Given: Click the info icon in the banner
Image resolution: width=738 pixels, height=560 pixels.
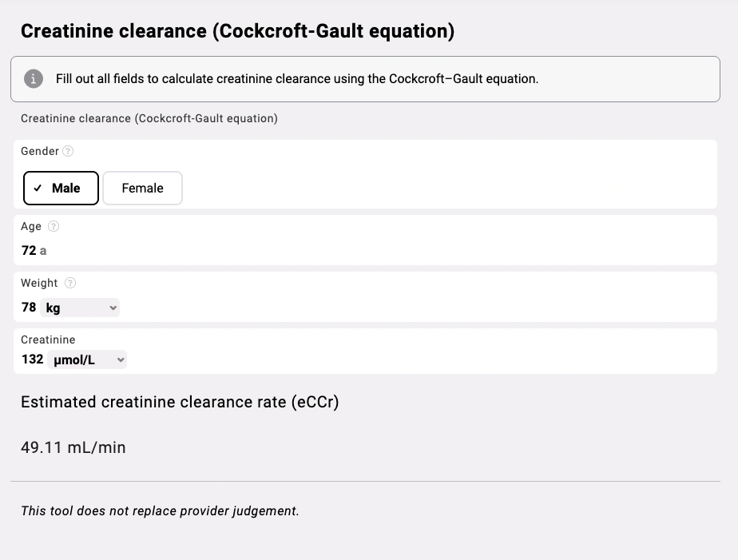Looking at the screenshot, I should click(33, 78).
